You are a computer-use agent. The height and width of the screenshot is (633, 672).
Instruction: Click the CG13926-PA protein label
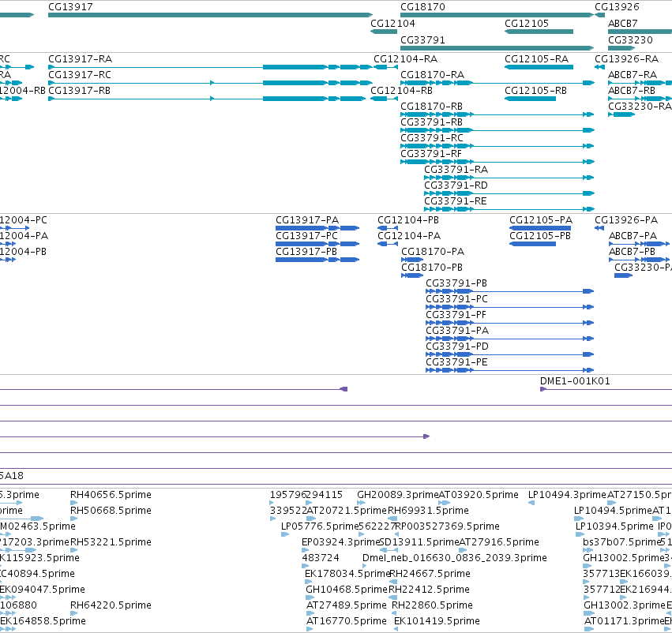click(626, 220)
